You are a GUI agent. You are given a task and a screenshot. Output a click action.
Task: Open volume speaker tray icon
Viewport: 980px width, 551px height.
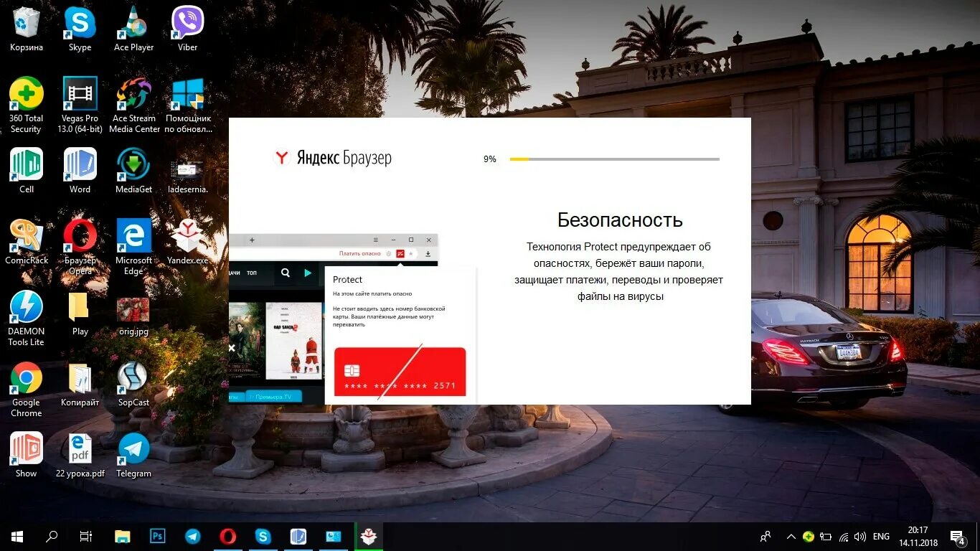point(859,536)
